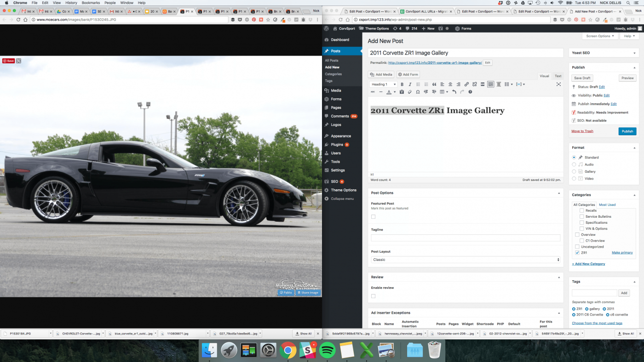Toggle the toolbar kitchen sink button
644x362 pixels.
point(491,85)
